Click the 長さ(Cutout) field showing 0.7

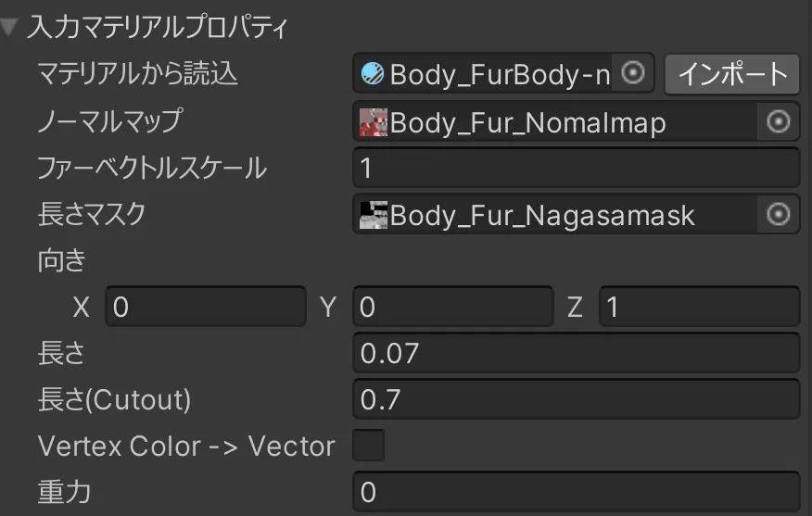pos(575,399)
